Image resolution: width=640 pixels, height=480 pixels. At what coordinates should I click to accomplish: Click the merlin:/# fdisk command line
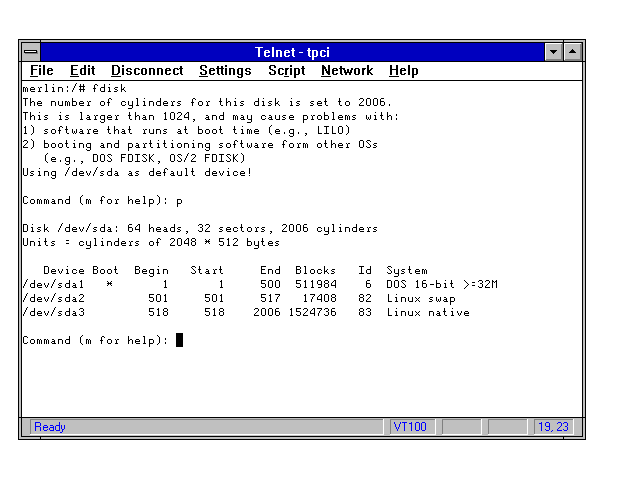pyautogui.click(x=68, y=88)
